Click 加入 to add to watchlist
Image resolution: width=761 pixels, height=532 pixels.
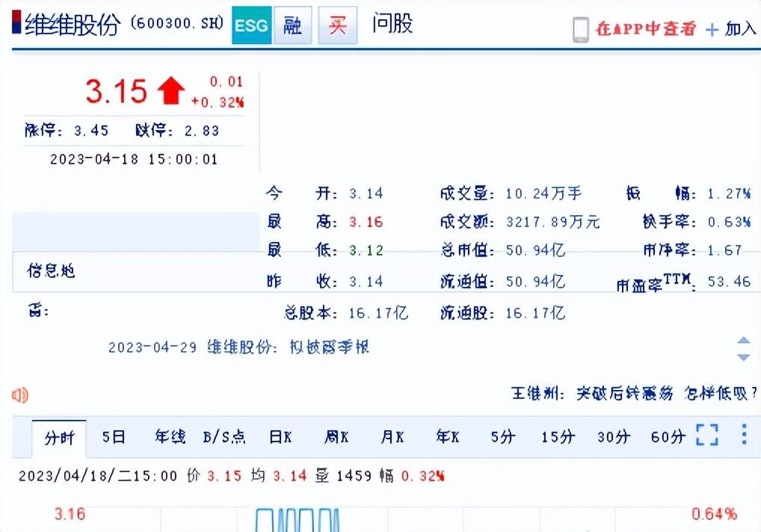(x=741, y=29)
